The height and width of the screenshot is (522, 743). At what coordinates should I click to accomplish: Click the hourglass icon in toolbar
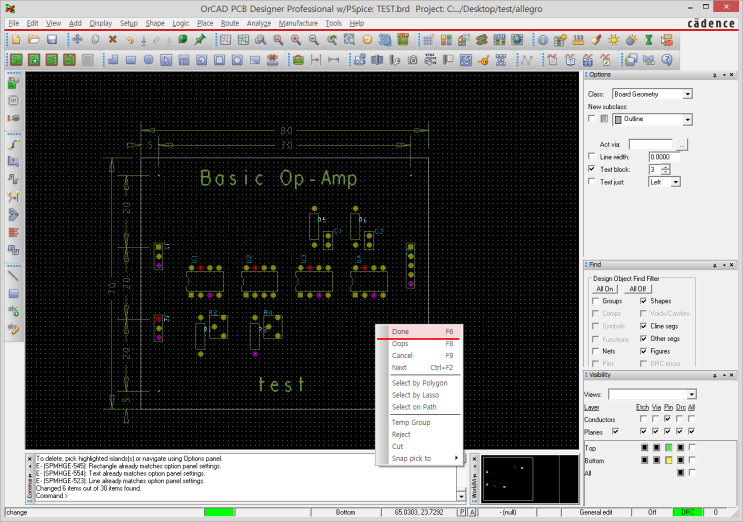click(648, 40)
